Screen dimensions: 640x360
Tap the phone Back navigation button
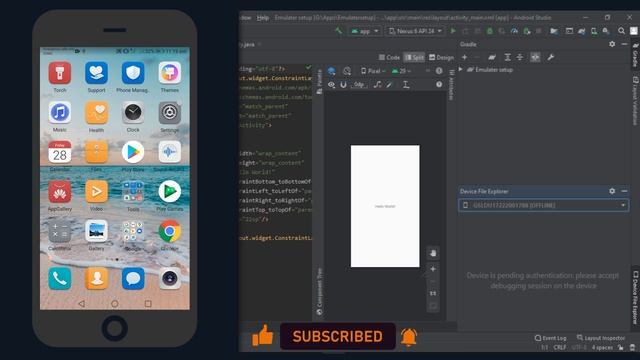[82, 304]
